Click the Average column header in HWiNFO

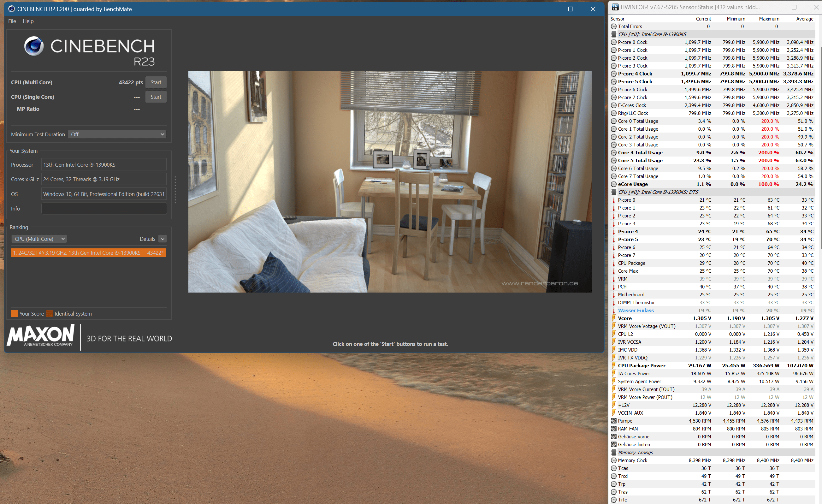click(x=798, y=19)
